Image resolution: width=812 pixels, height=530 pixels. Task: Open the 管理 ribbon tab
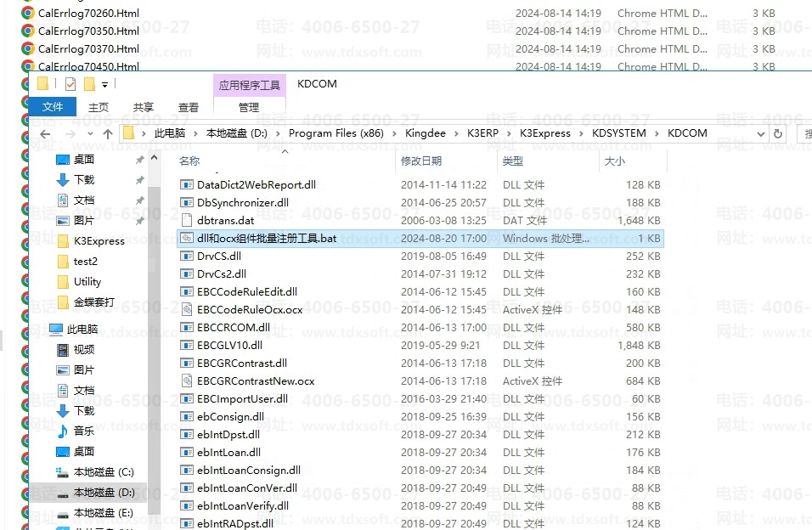(x=249, y=107)
